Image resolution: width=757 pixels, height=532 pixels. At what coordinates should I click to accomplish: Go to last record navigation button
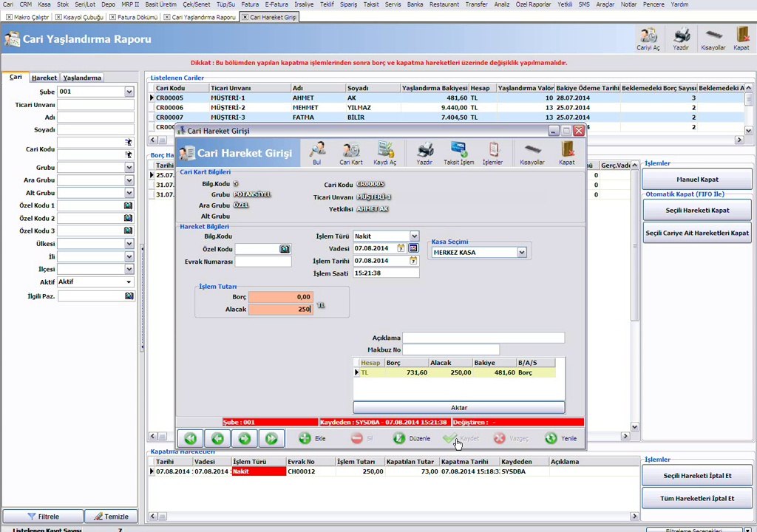[271, 438]
